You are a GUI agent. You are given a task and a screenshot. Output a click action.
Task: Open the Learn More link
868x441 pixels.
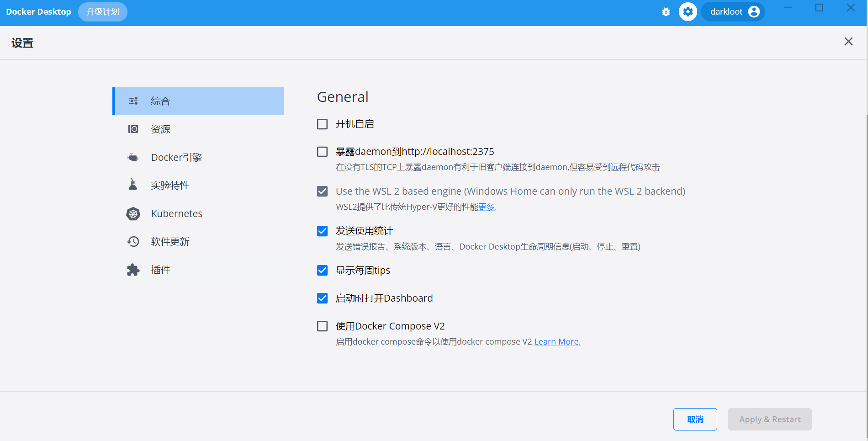[x=557, y=342]
